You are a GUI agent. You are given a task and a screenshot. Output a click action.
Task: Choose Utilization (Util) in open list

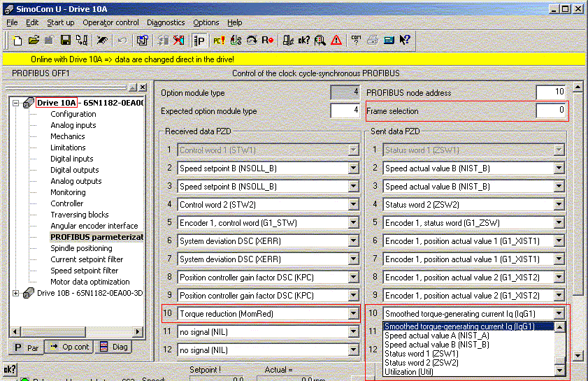click(x=409, y=372)
